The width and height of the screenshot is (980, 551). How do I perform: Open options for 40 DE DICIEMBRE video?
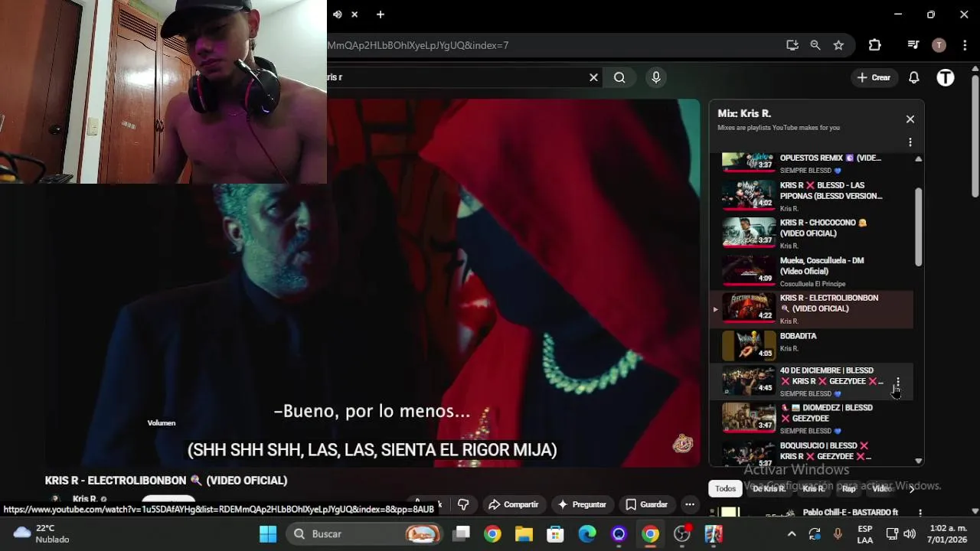point(898,382)
